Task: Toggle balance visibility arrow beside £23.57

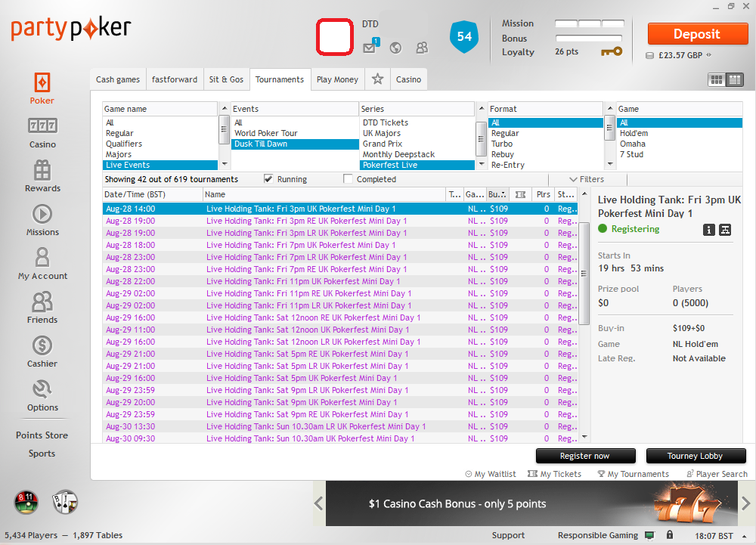Action: point(709,55)
